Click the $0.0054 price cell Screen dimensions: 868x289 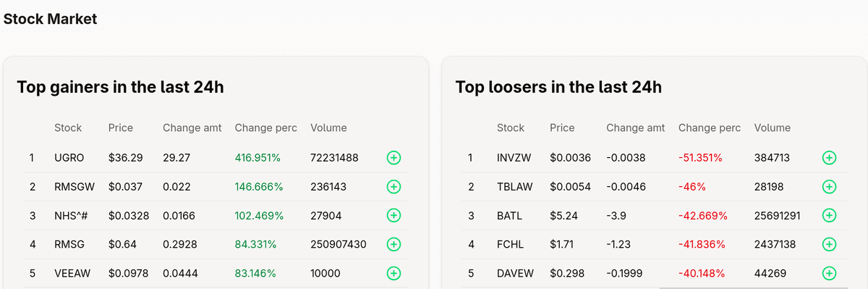(x=571, y=186)
